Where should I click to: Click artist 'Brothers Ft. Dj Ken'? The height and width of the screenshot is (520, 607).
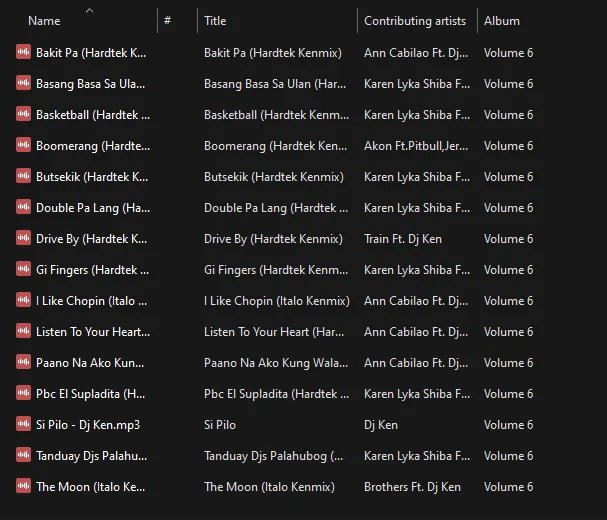(413, 486)
